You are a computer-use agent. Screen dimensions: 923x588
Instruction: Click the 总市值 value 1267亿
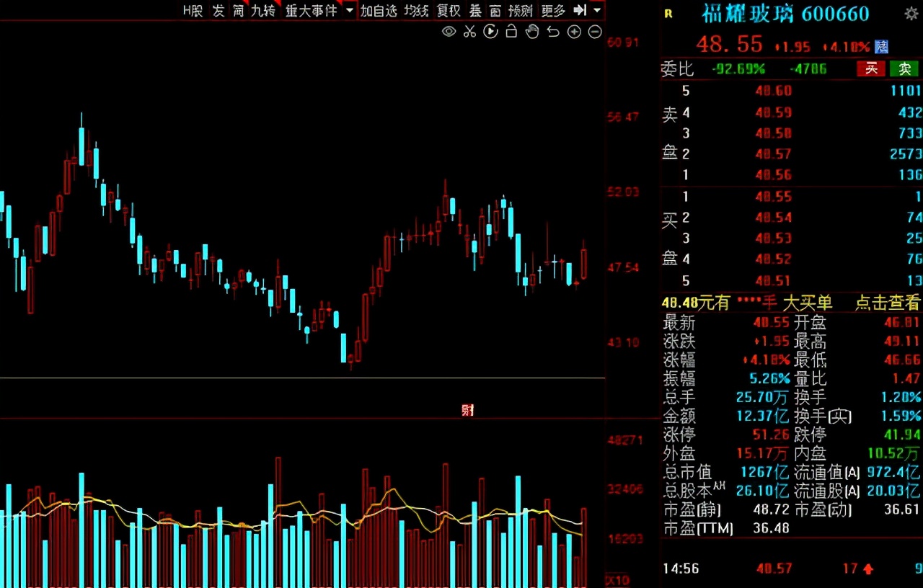(x=765, y=473)
